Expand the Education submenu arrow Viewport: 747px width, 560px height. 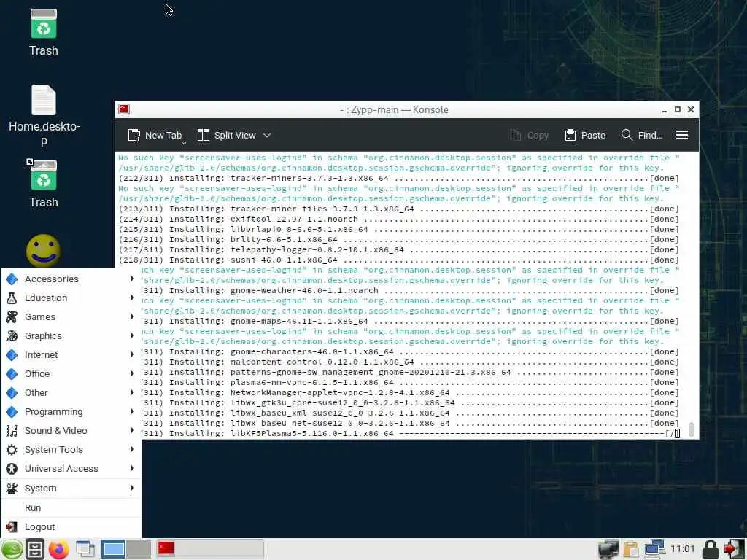pos(132,297)
